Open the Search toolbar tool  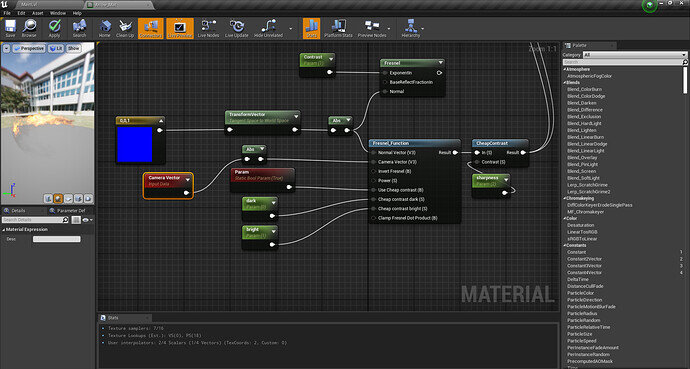(79, 29)
